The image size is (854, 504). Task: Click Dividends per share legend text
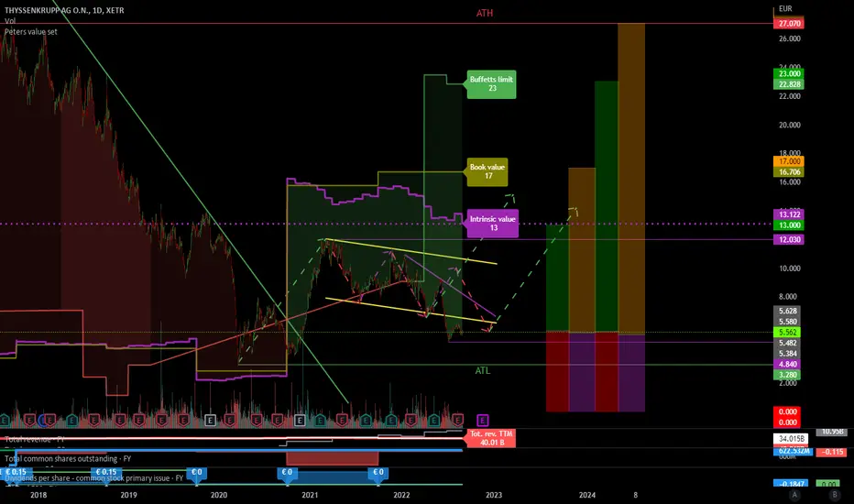[x=94, y=477]
